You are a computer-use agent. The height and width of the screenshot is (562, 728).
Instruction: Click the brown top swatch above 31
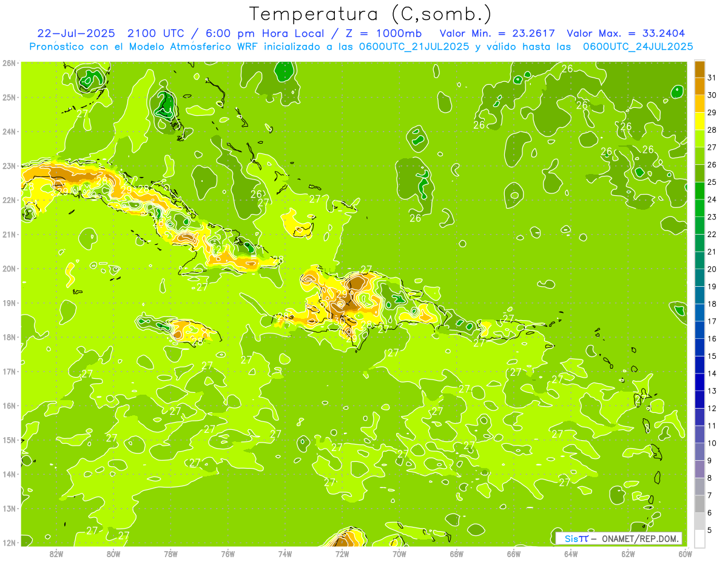coord(699,69)
